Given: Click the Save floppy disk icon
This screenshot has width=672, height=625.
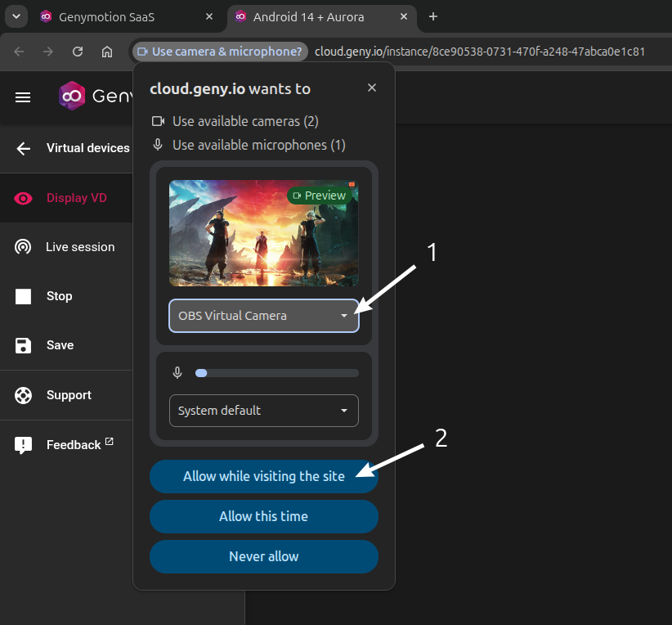Looking at the screenshot, I should tap(23, 345).
